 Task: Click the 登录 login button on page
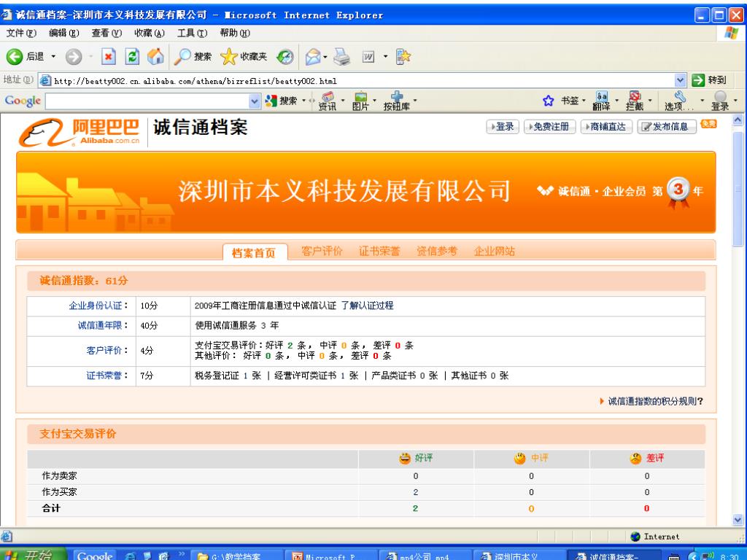[503, 127]
